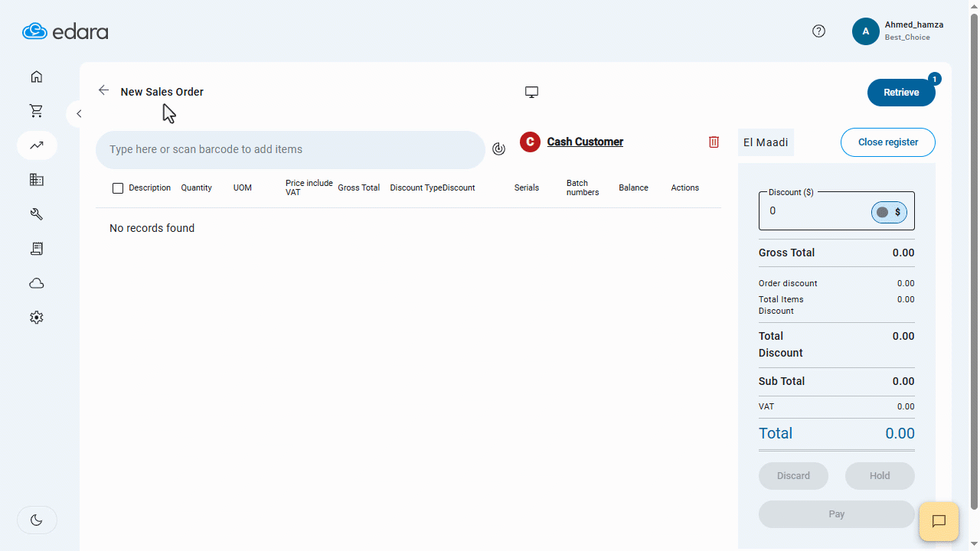Click the Pay button
This screenshot has height=551, width=980.
tap(837, 514)
